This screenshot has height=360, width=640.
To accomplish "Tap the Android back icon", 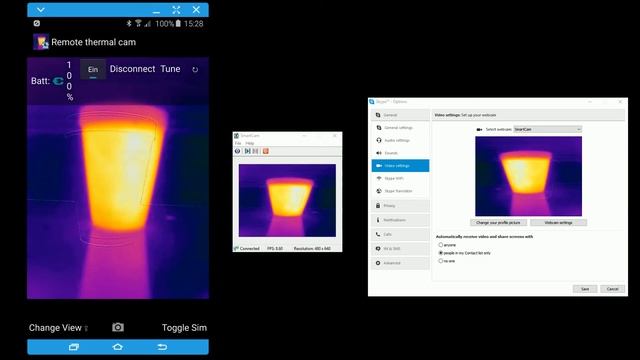I will pos(162,347).
